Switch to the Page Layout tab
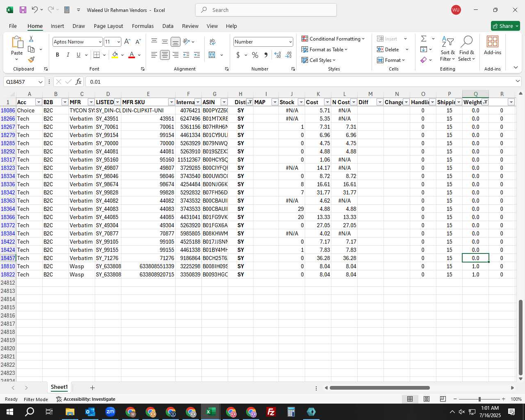Screen dimensions: 525x420 coord(108,26)
